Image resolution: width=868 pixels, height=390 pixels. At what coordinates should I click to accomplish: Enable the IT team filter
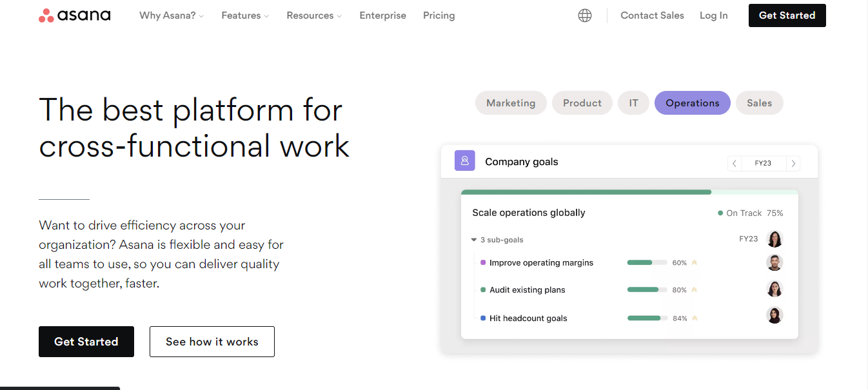point(633,102)
